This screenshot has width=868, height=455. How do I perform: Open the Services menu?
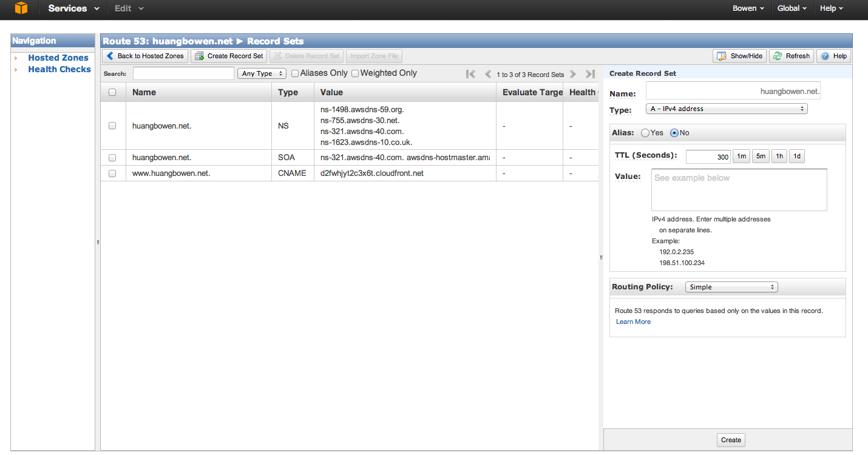[73, 8]
